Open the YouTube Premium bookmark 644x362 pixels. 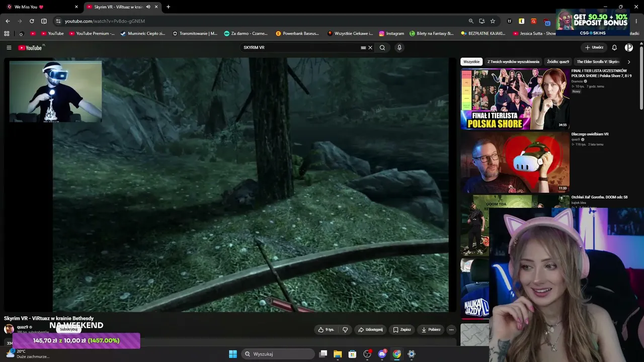92,34
